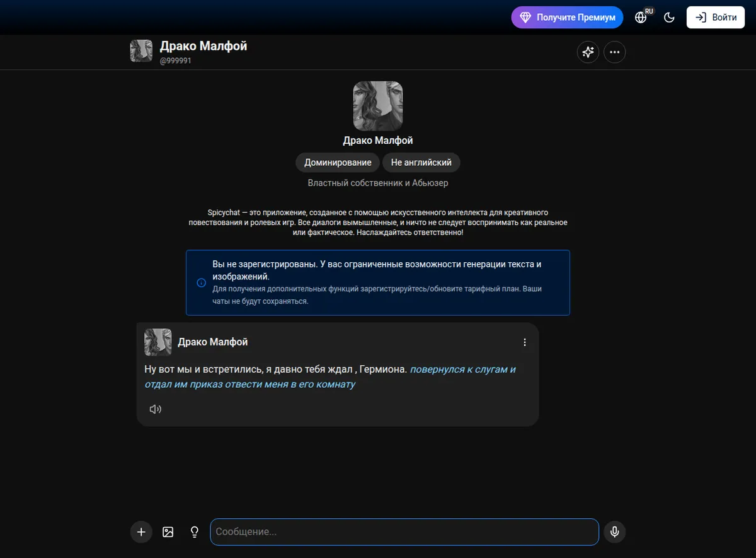Viewport: 756px width, 558px height.
Task: Click the Драко Малфой name in message bubble
Action: point(213,342)
